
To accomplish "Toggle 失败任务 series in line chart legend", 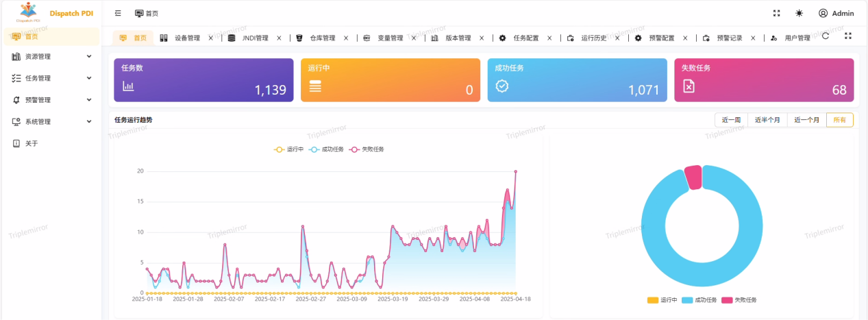I will pos(367,149).
